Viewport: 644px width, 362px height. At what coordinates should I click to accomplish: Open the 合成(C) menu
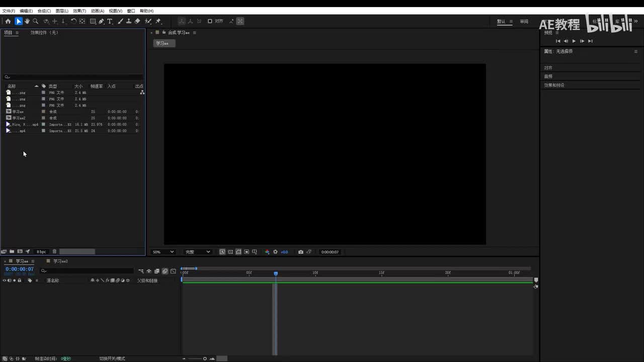[44, 11]
